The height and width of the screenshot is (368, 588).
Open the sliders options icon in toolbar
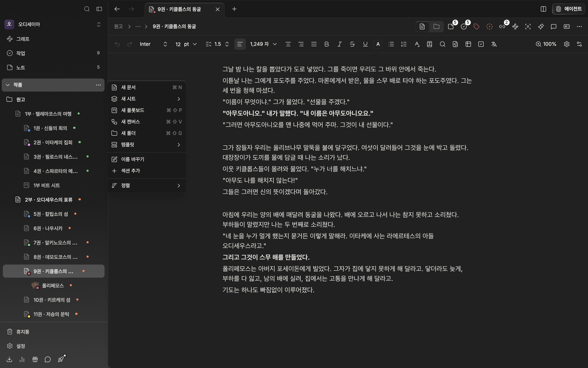click(579, 44)
